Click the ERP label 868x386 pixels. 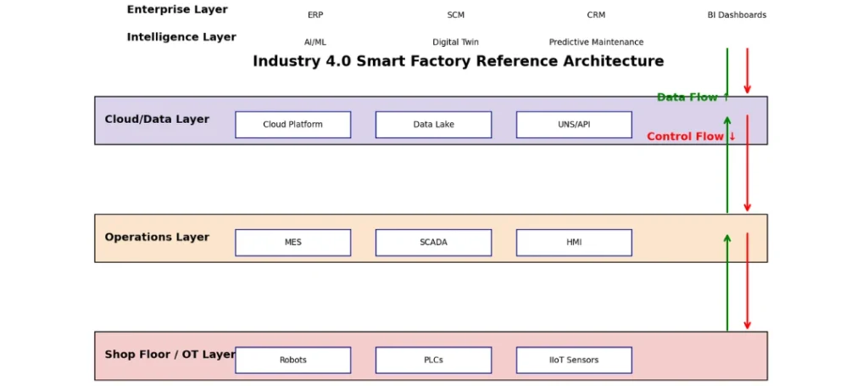pos(315,15)
